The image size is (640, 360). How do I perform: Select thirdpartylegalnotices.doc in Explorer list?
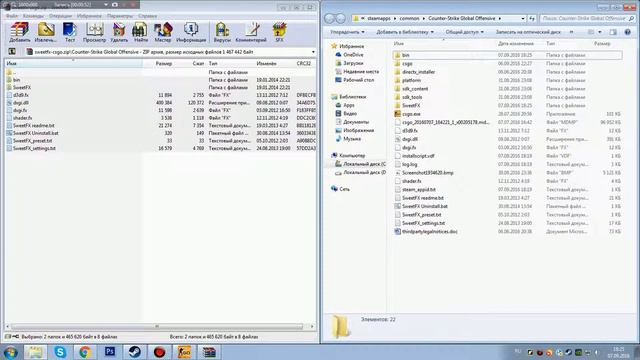429,231
